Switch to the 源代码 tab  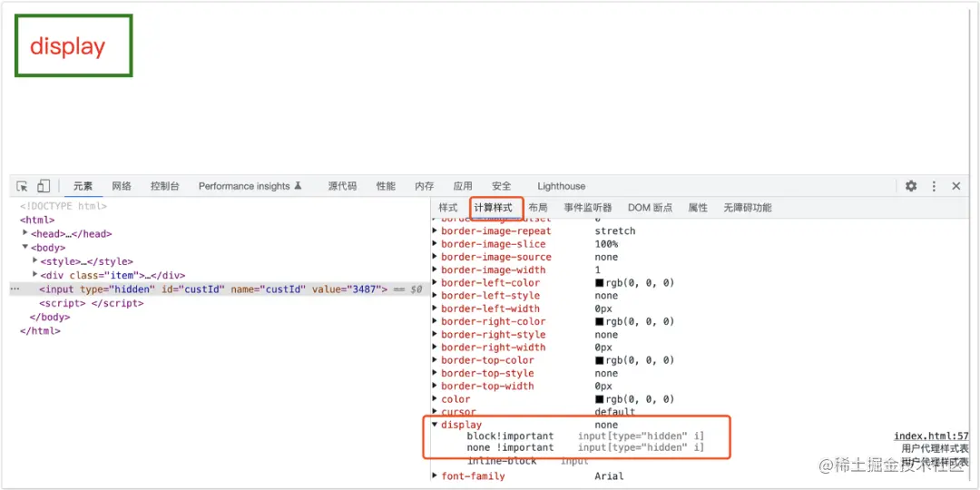click(342, 186)
